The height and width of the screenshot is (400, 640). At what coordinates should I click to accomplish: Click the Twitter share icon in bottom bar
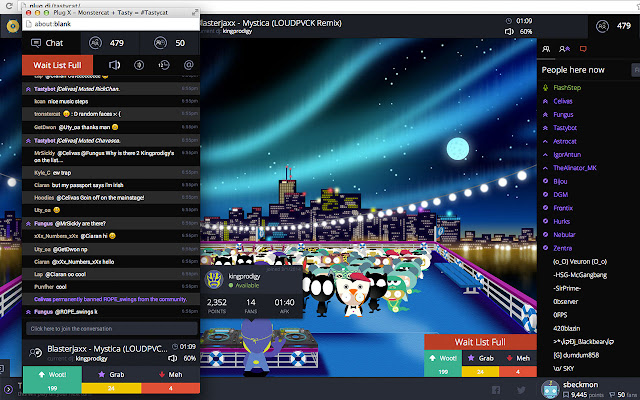coord(521,390)
